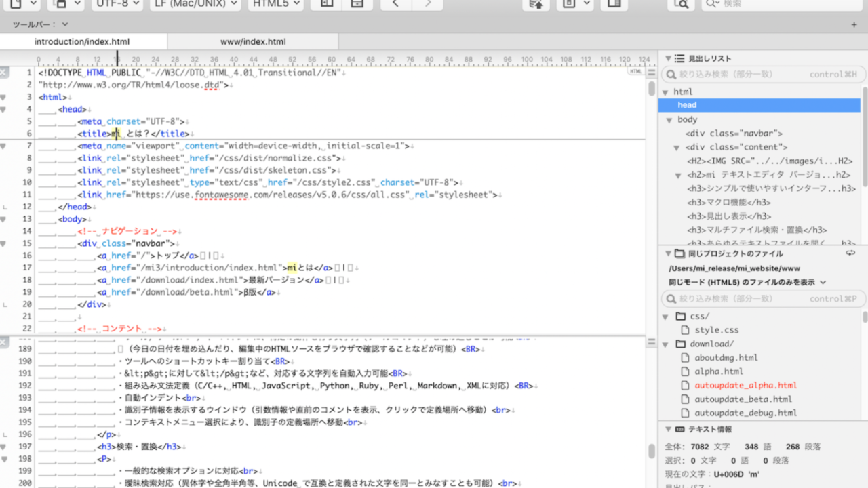This screenshot has height=488, width=868.
Task: Click the HTML mode badge in the editor corner
Action: click(x=635, y=71)
